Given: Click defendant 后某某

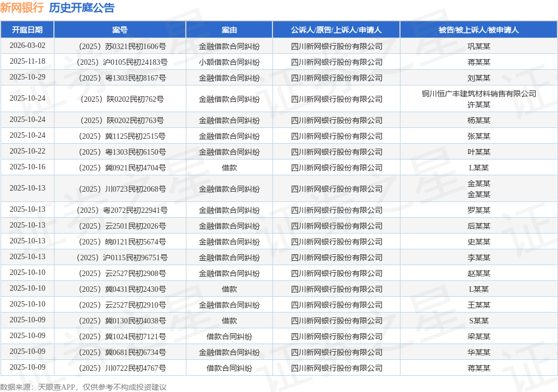Looking at the screenshot, I should (x=478, y=226).
